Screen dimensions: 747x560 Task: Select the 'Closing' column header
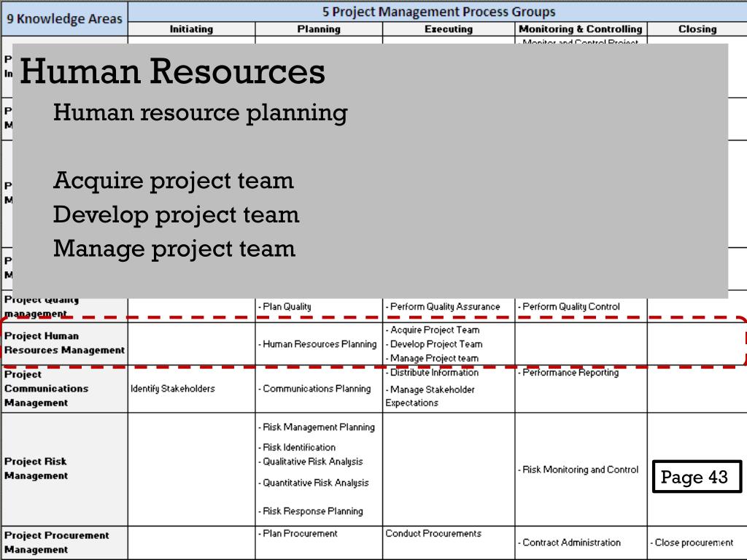coord(697,29)
